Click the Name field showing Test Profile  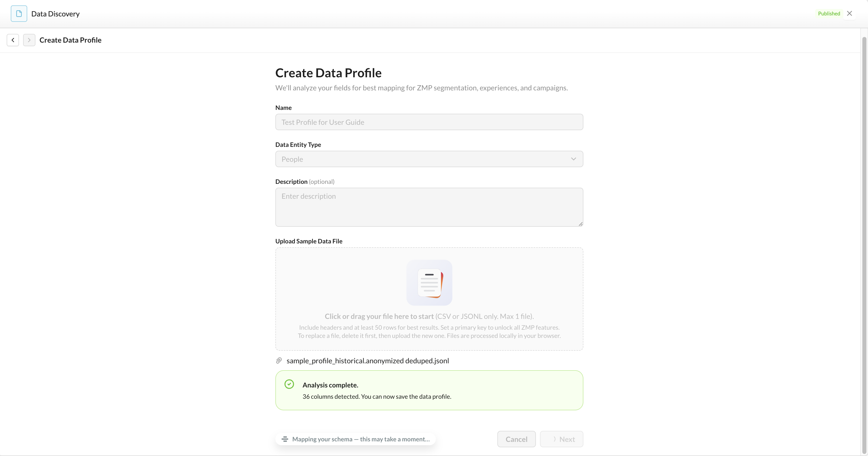click(429, 122)
